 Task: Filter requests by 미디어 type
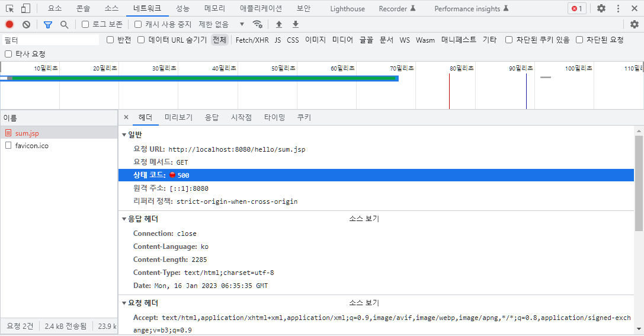pos(343,40)
